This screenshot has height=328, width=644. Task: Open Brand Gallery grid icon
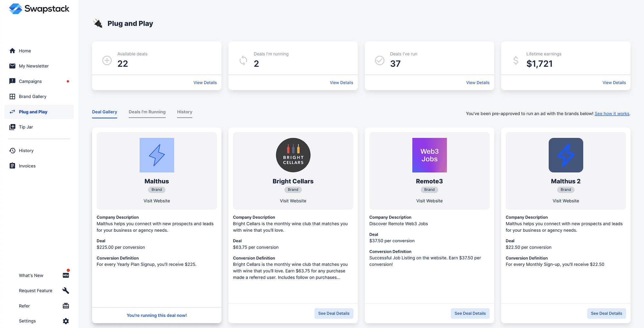point(12,96)
